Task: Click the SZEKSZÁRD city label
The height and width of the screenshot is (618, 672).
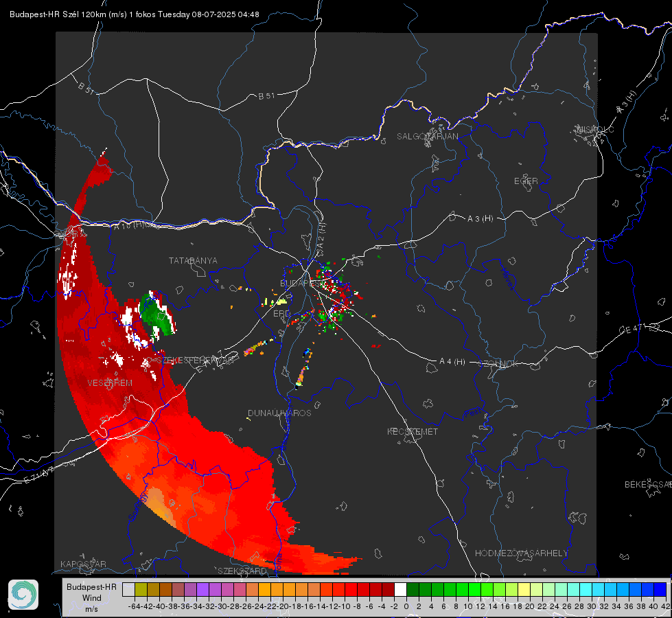Action: pos(242,571)
